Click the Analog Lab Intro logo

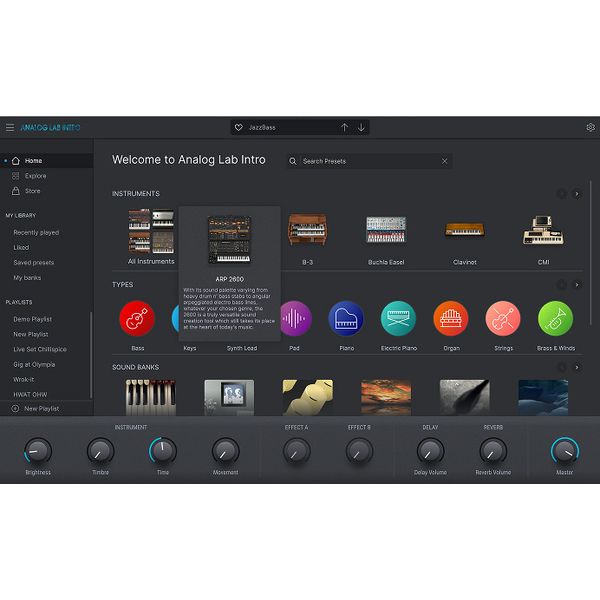tap(50, 127)
